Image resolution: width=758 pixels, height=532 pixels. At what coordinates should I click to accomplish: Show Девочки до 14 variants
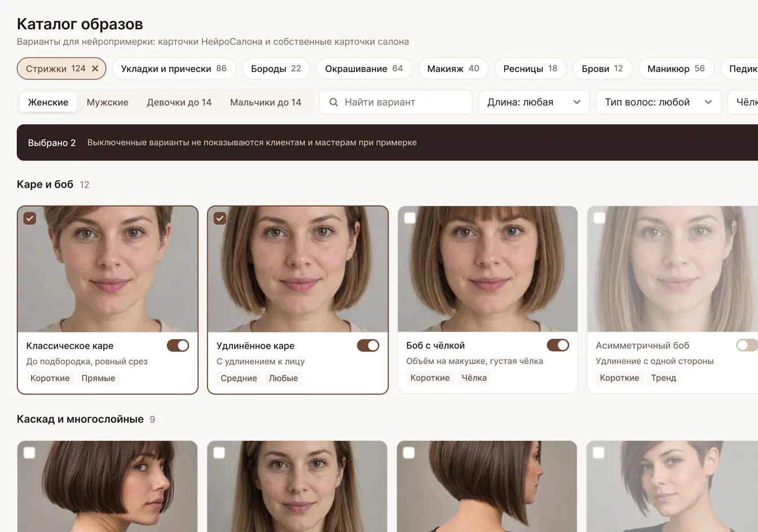(179, 102)
